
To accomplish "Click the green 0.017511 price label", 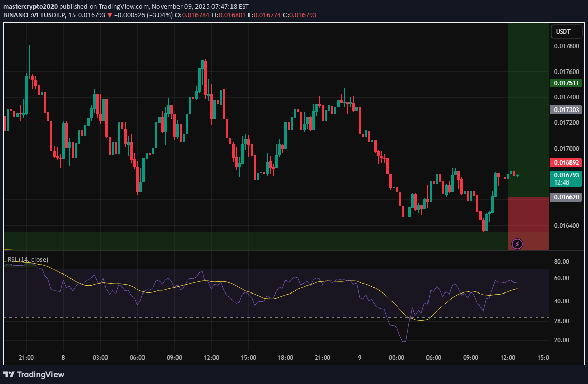I will click(x=566, y=83).
